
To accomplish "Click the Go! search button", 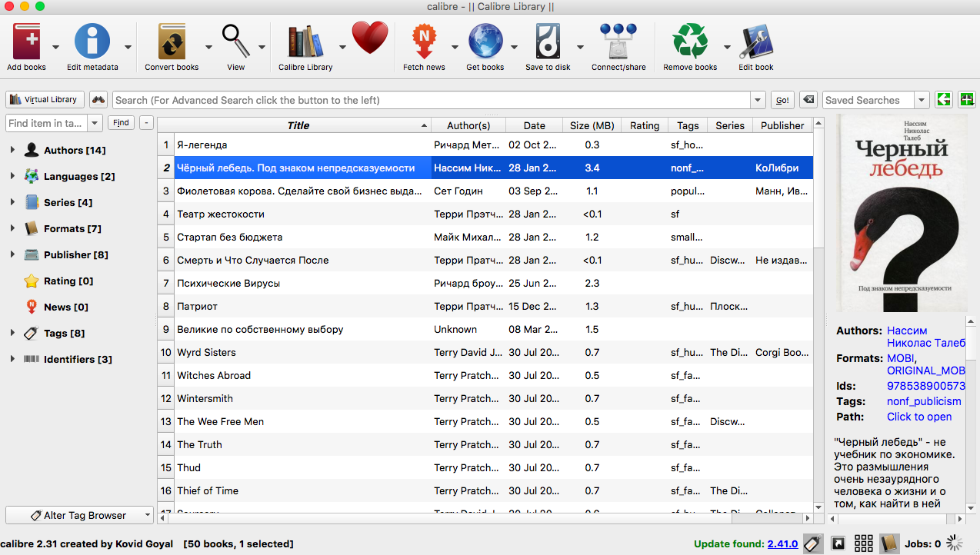I will pyautogui.click(x=782, y=100).
